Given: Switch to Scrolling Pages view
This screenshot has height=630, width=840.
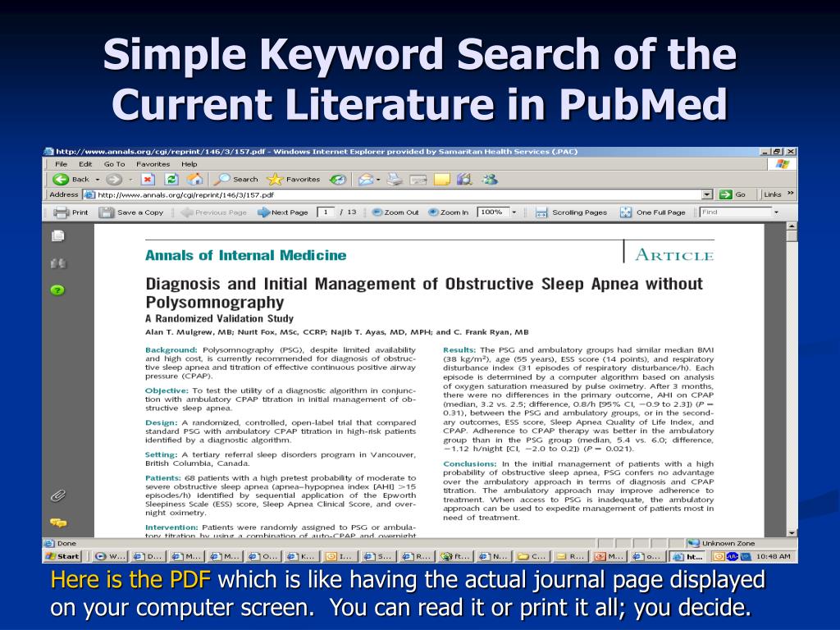Looking at the screenshot, I should coord(571,212).
